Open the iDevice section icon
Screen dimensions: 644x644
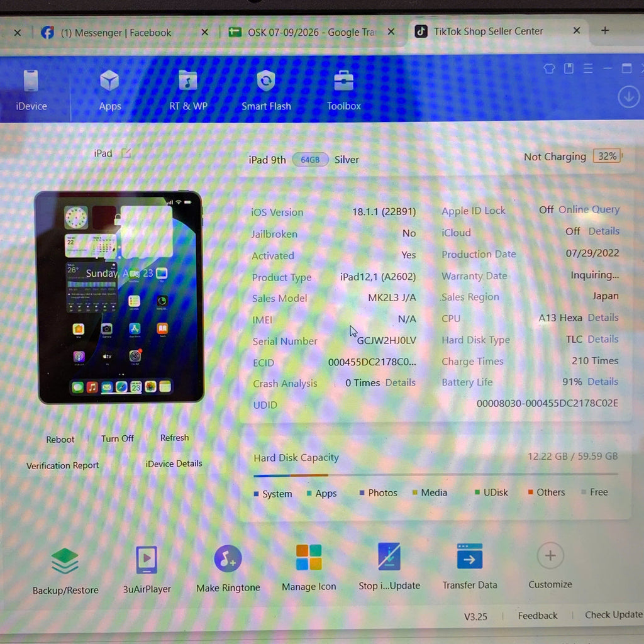coord(31,80)
